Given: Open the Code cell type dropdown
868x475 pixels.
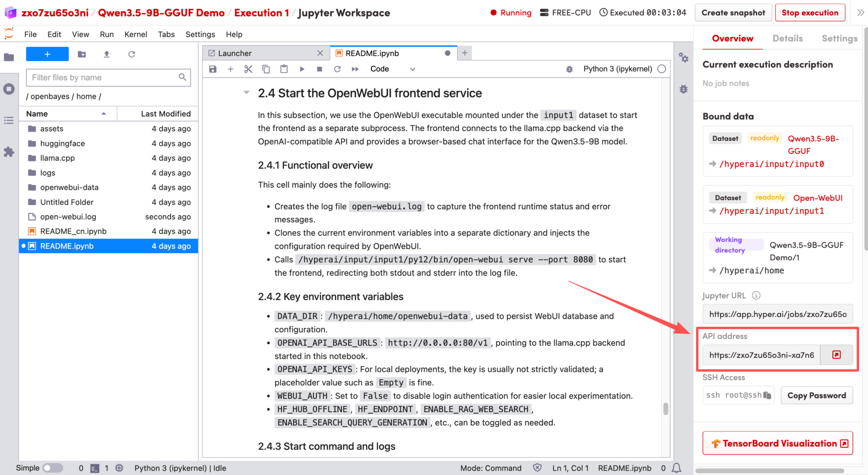Looking at the screenshot, I should 392,69.
